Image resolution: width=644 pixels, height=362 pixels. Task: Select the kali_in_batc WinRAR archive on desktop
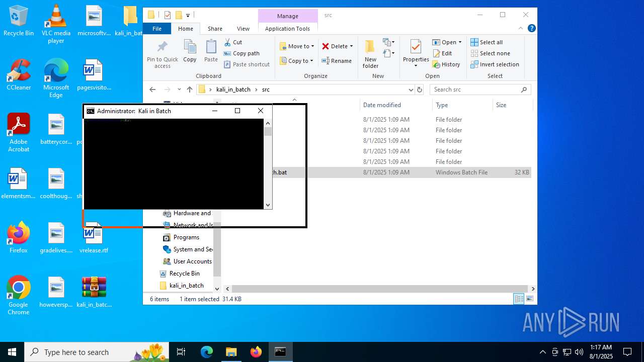tap(94, 292)
